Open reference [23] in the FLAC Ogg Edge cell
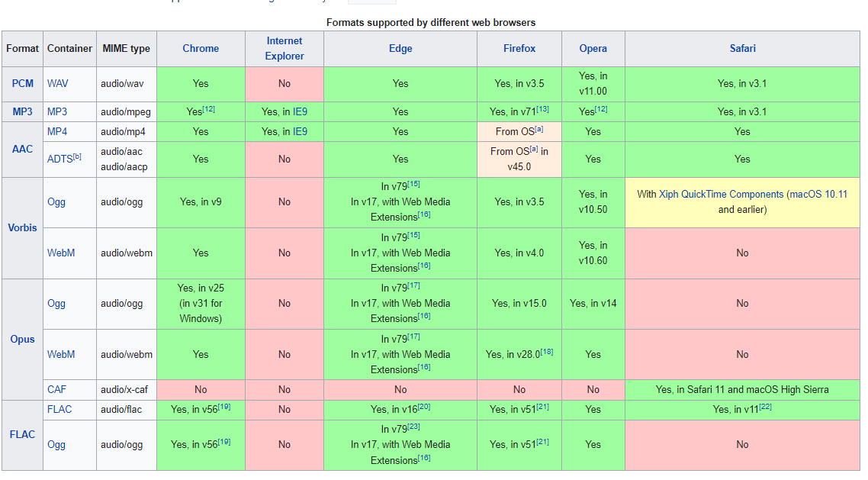Viewport: 868px width, 480px height. tap(413, 427)
